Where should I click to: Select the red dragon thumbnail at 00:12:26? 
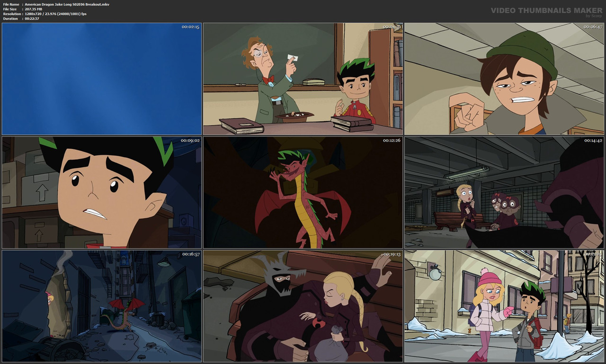[x=303, y=192]
